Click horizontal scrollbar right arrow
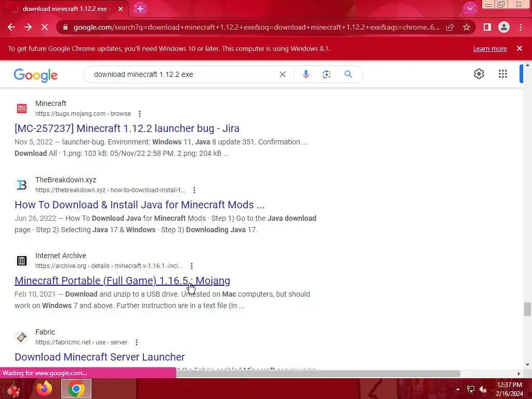The width and height of the screenshot is (532, 399). pos(519,374)
